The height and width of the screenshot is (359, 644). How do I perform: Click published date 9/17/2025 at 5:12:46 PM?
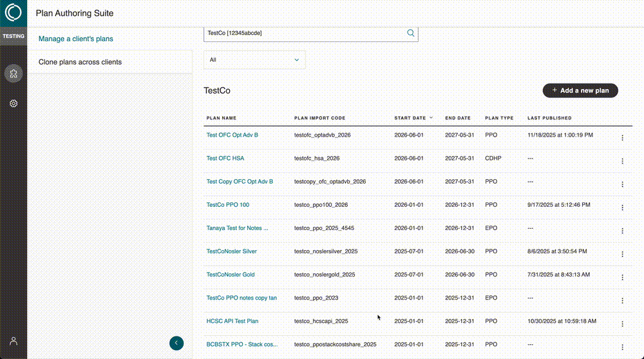[558, 205]
